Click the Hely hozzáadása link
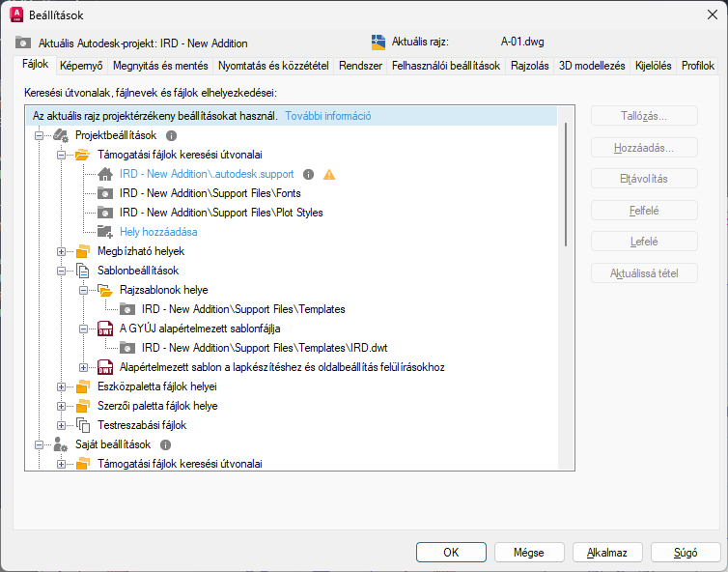The height and width of the screenshot is (572, 728). [x=159, y=232]
